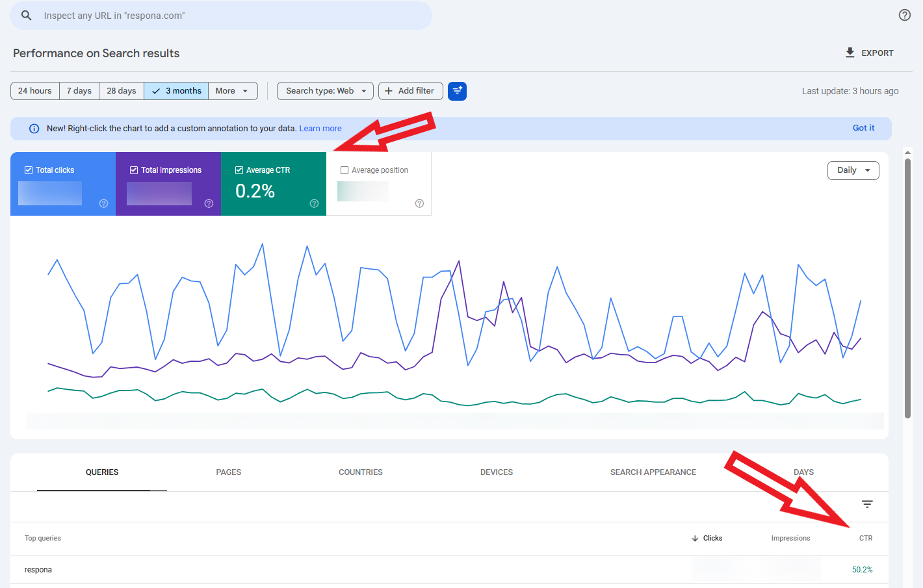Switch to the DEVICES tab
Viewport: 923px width, 588px height.
pos(497,472)
